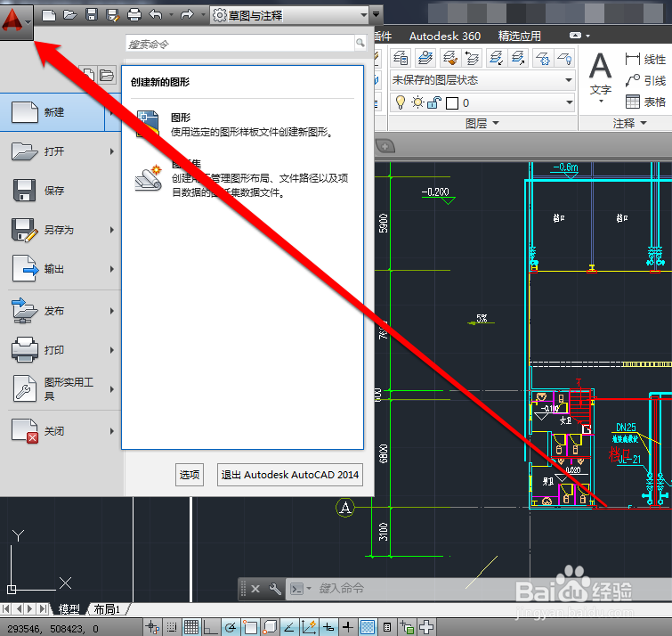Expand the 注释 panel arrow
Image resolution: width=672 pixels, height=636 pixels.
tap(644, 123)
